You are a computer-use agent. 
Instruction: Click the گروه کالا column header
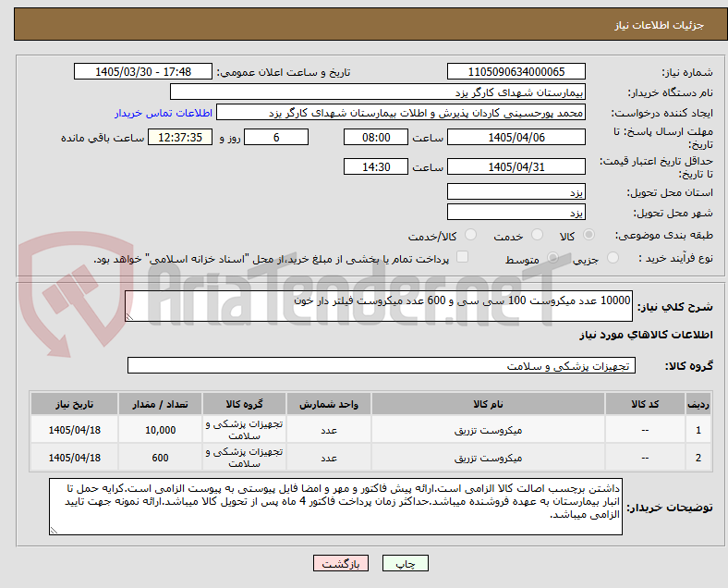[x=244, y=404]
